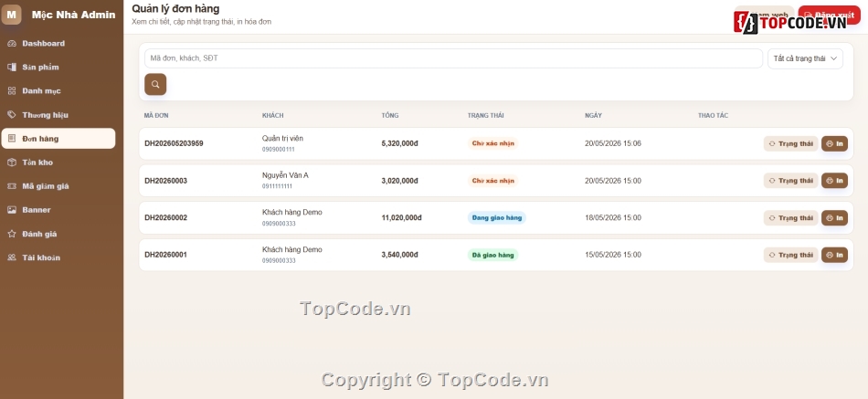This screenshot has width=868, height=399.
Task: Click Chờ xác nhận badge of DH20260003
Action: pos(492,181)
